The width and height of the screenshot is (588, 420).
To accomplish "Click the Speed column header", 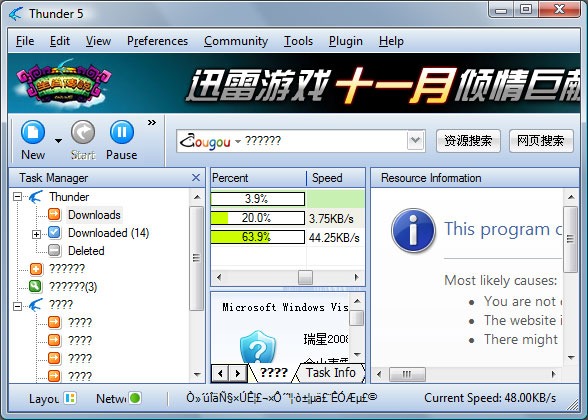I will pos(336,178).
